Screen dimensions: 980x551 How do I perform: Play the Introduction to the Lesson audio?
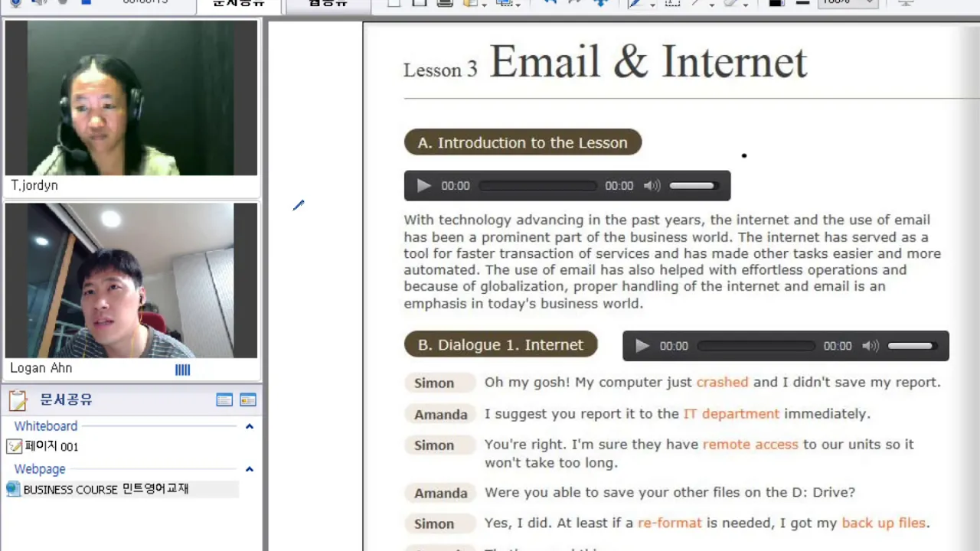click(423, 186)
